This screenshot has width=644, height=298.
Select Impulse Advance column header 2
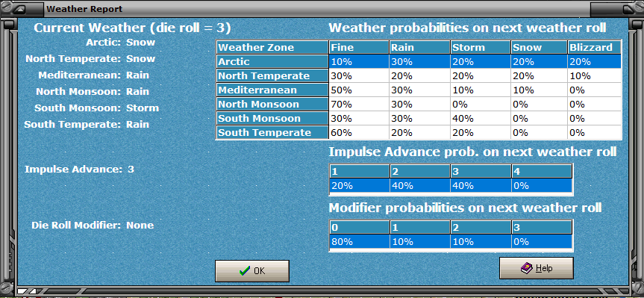point(419,171)
